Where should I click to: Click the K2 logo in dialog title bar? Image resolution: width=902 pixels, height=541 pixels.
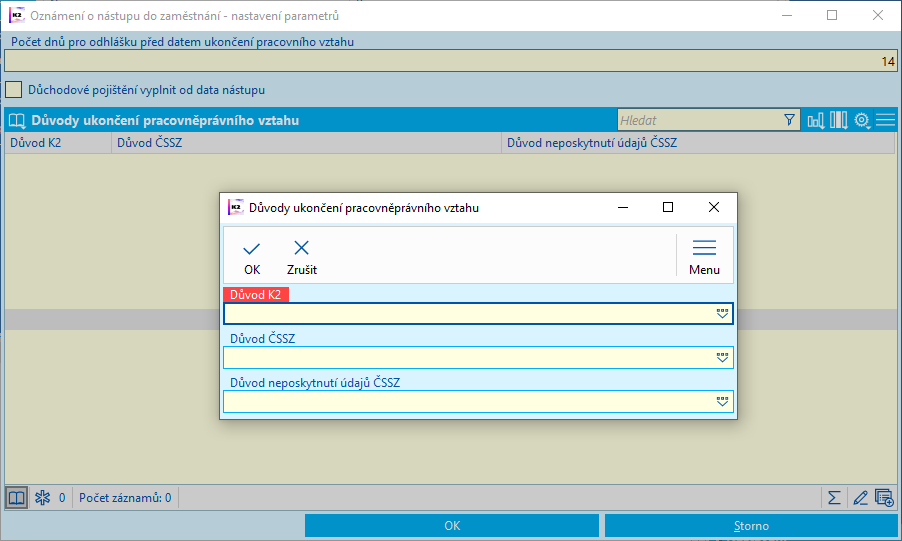coord(236,207)
